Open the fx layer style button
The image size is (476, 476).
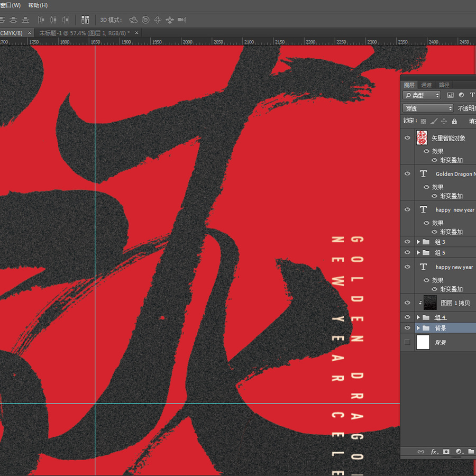(434, 452)
